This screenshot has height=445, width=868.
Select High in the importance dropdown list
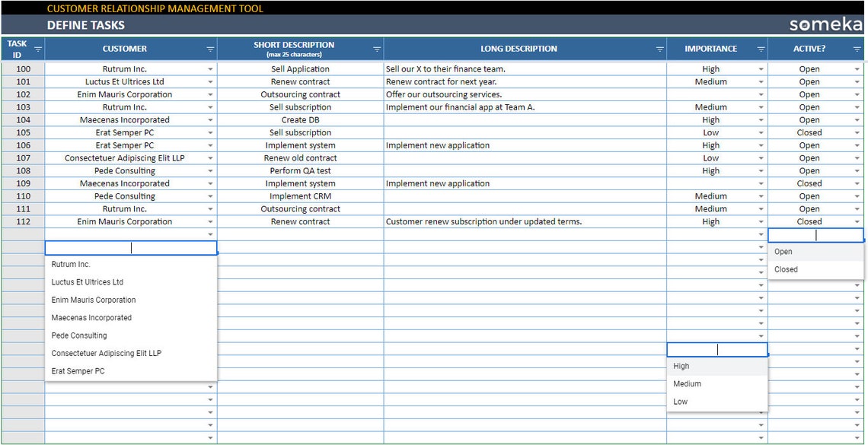[x=680, y=365]
